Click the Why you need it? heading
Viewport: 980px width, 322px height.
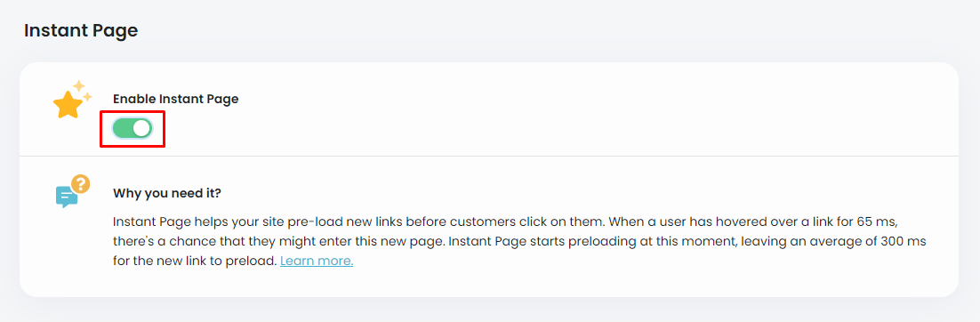click(x=167, y=193)
